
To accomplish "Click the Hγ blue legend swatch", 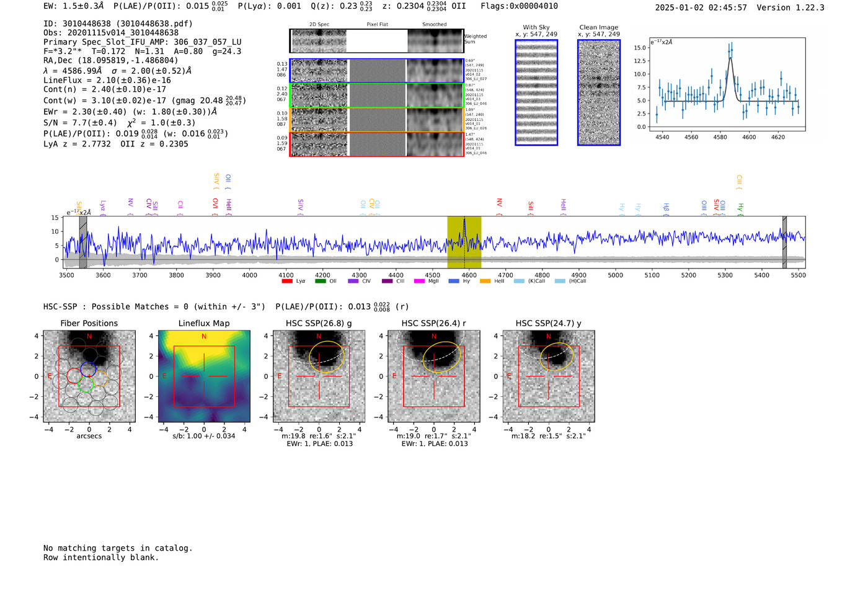I will (454, 282).
